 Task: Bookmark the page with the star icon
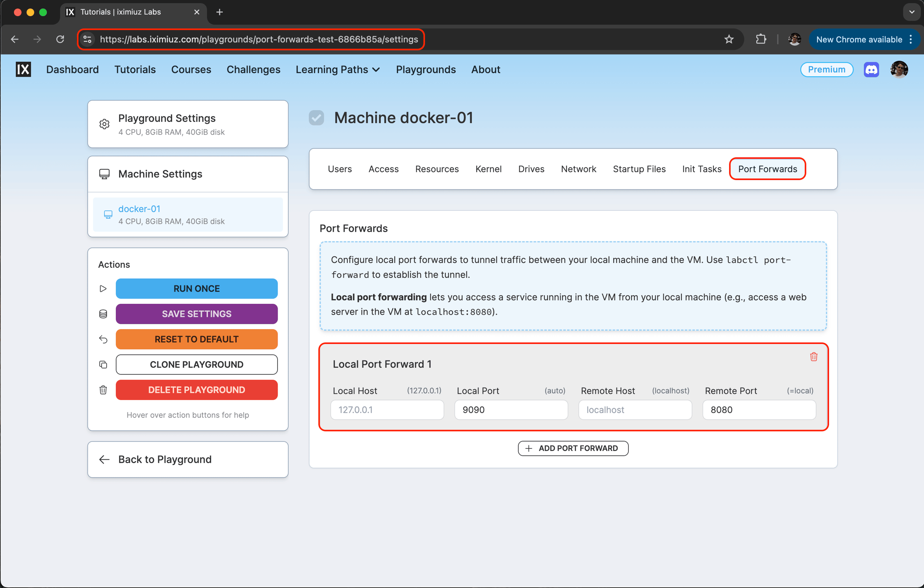point(728,39)
